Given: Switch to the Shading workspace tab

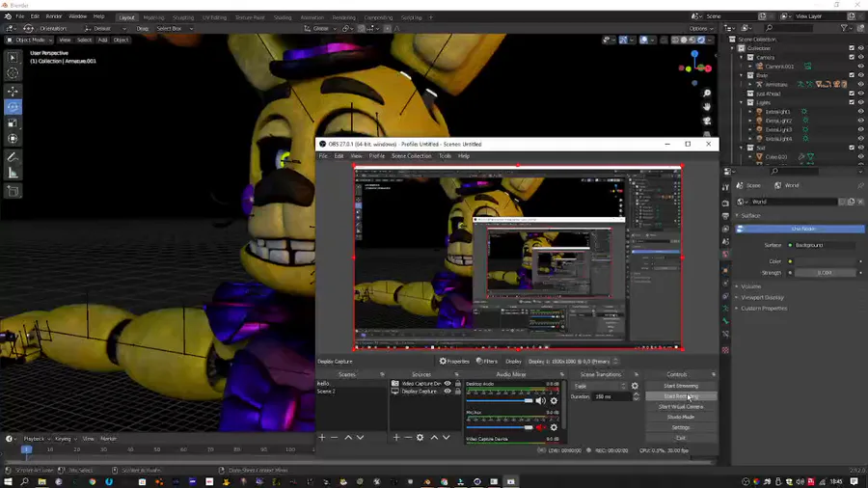Looking at the screenshot, I should coord(283,17).
